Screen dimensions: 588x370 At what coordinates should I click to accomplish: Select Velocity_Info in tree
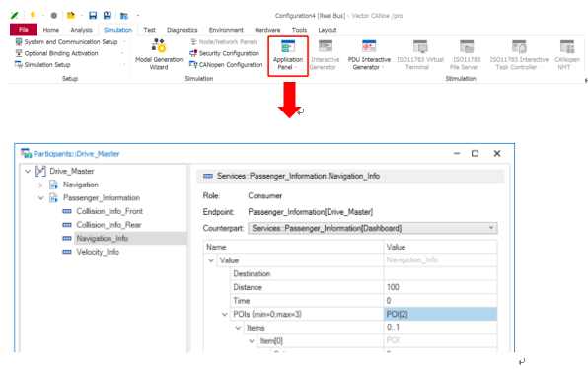(x=98, y=252)
